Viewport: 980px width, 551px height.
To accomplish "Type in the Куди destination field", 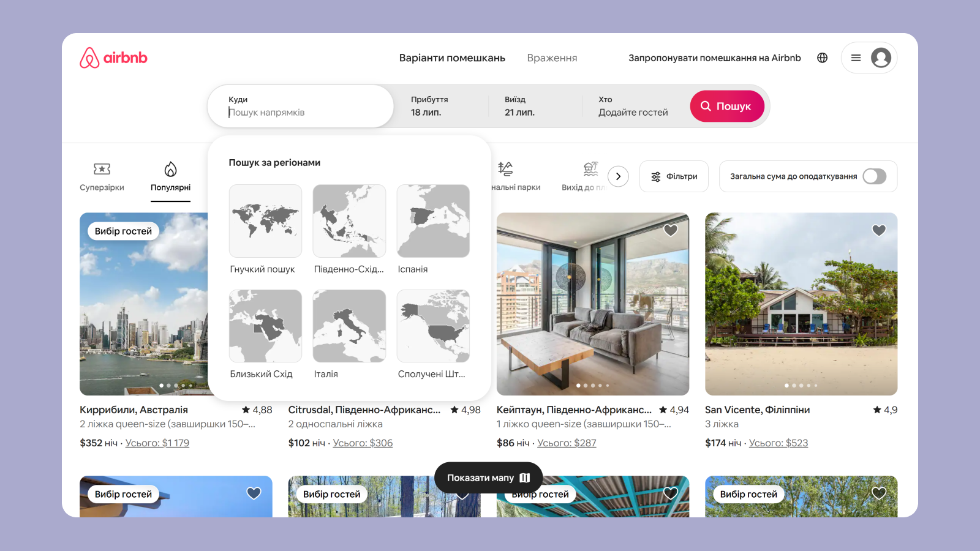I will click(300, 113).
